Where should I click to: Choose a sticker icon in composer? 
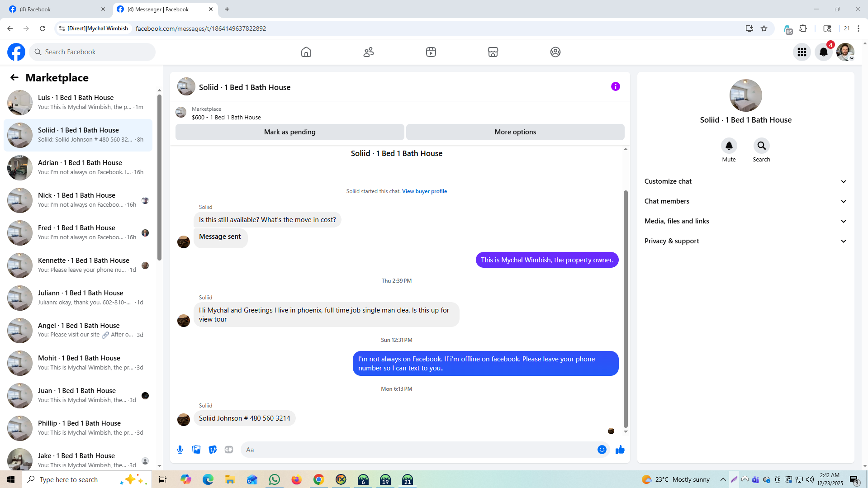[x=213, y=450]
